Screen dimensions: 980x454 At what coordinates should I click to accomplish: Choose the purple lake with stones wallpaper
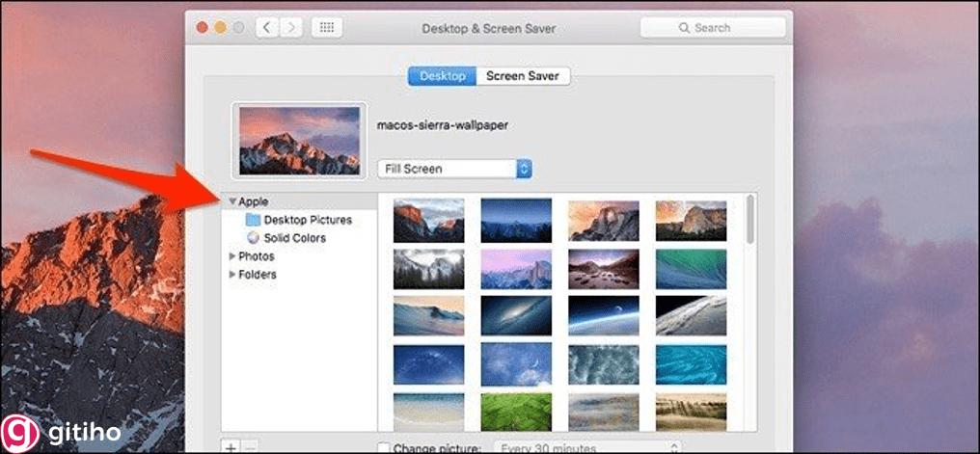point(604,269)
